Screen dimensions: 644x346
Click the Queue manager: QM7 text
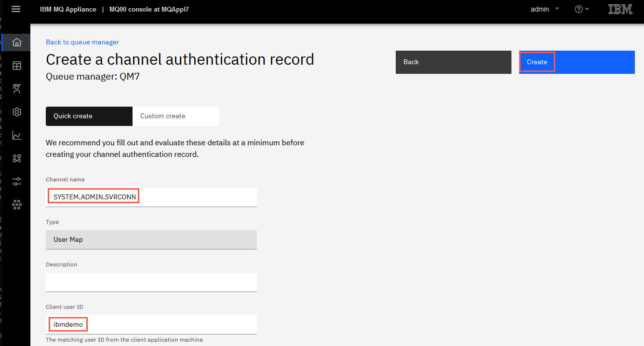click(x=93, y=76)
